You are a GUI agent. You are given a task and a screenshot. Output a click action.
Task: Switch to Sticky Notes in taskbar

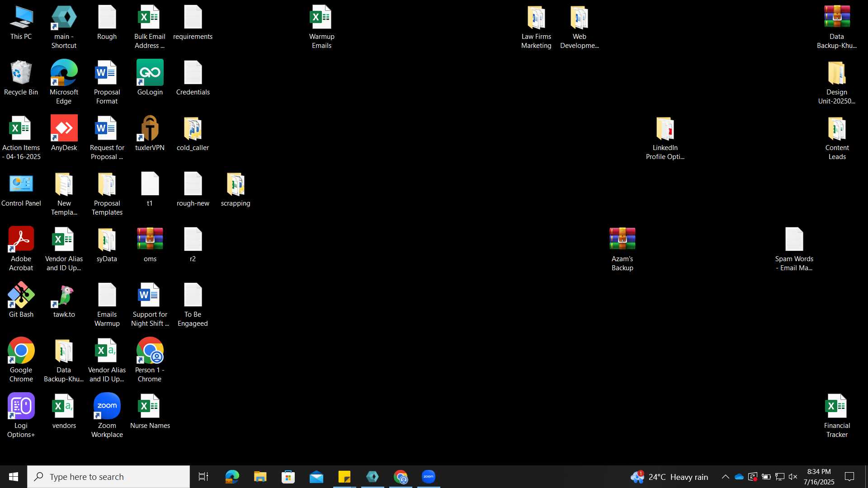click(x=344, y=477)
